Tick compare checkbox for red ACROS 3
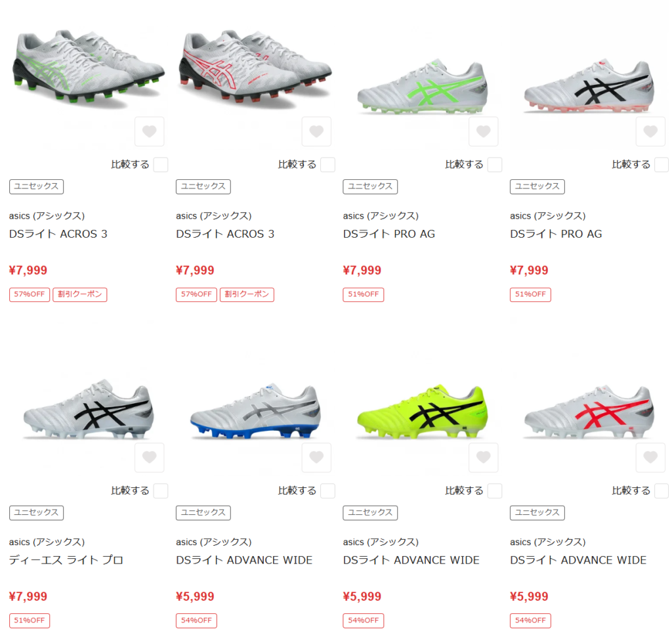The height and width of the screenshot is (637, 672). [x=328, y=165]
